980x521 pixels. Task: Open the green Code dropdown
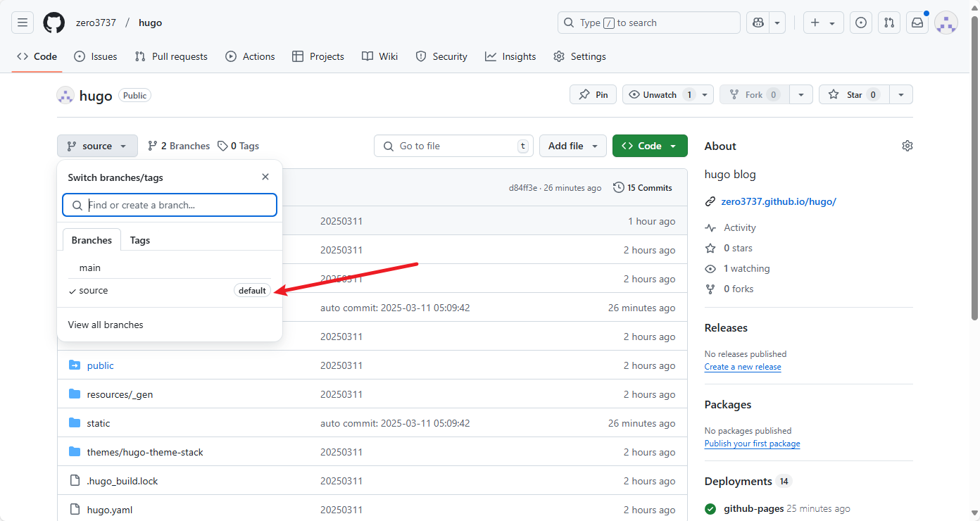pos(650,146)
